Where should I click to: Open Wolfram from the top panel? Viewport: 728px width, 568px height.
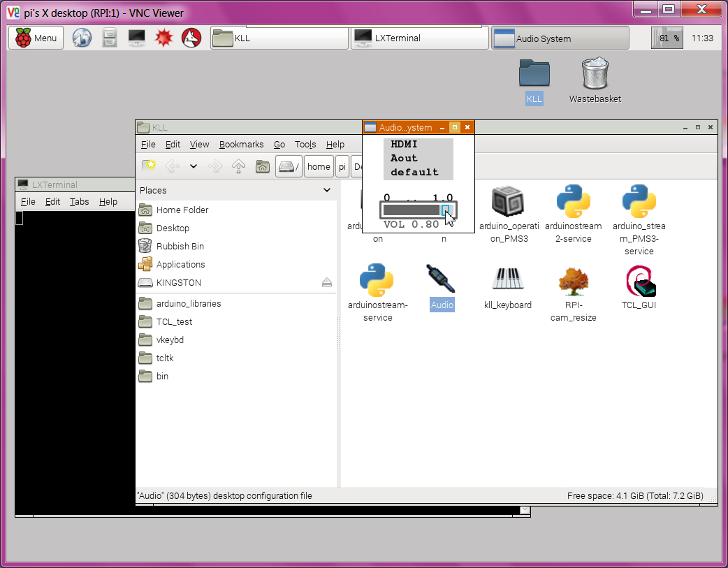[191, 38]
